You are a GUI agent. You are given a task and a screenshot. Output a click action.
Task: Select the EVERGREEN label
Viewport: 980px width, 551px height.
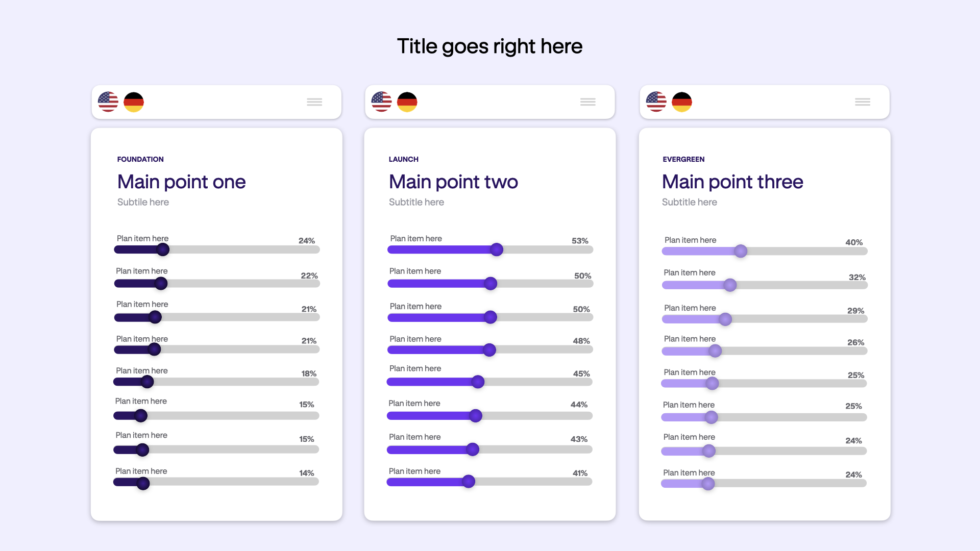click(683, 159)
